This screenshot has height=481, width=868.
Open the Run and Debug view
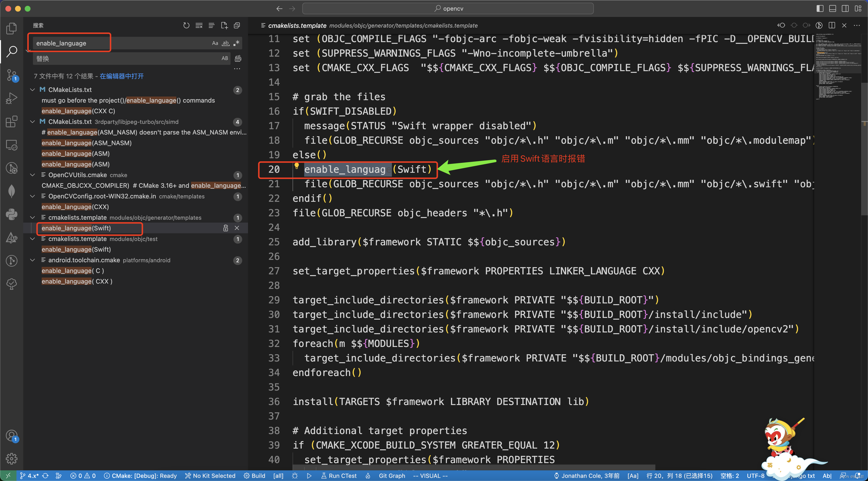pyautogui.click(x=11, y=98)
